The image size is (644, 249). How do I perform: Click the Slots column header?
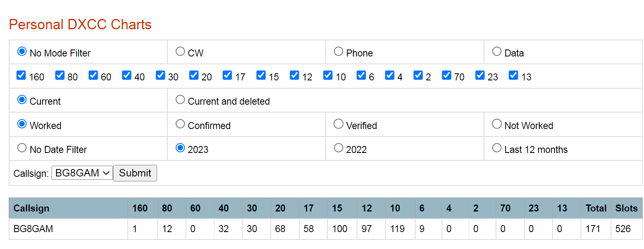pyautogui.click(x=626, y=208)
